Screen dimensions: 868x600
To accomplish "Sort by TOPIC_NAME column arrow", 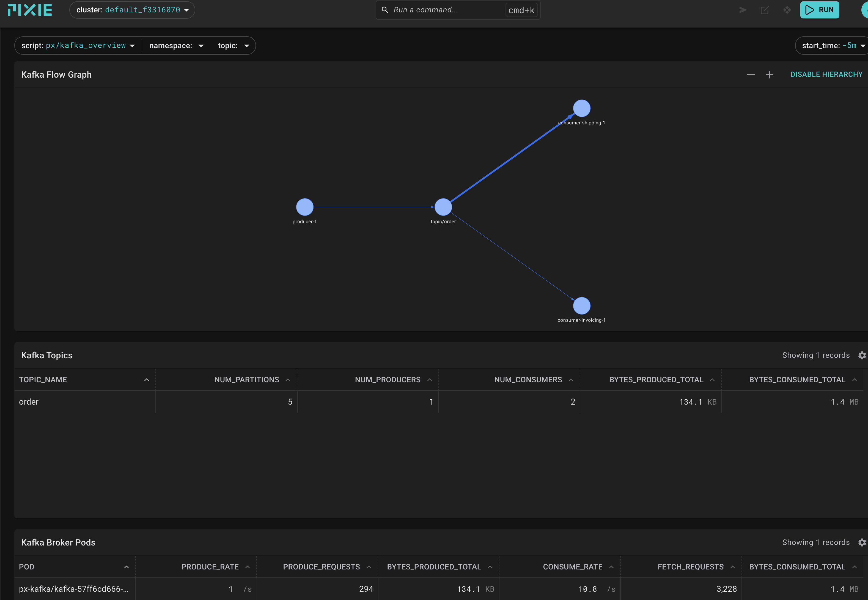I will (147, 380).
